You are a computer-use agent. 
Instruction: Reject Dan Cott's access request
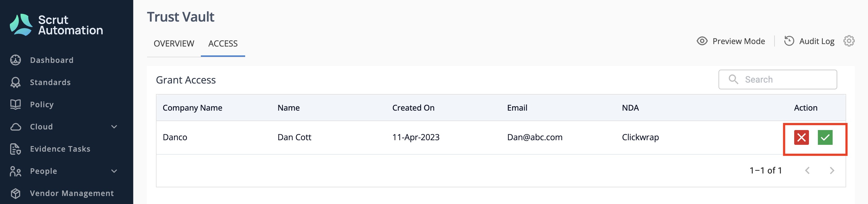pyautogui.click(x=801, y=137)
